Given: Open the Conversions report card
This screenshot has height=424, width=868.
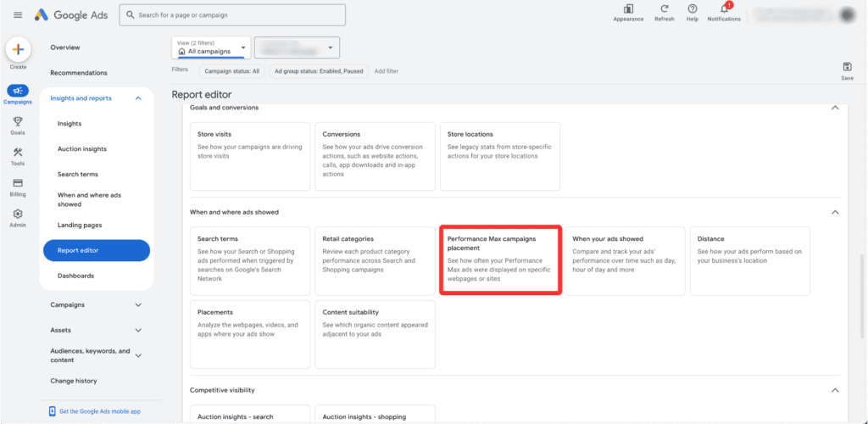Looking at the screenshot, I should (x=375, y=157).
